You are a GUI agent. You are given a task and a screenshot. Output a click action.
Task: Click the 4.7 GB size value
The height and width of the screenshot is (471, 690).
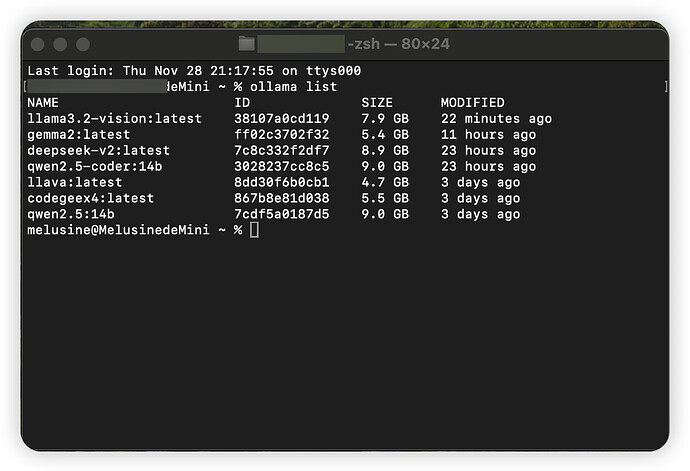(385, 182)
